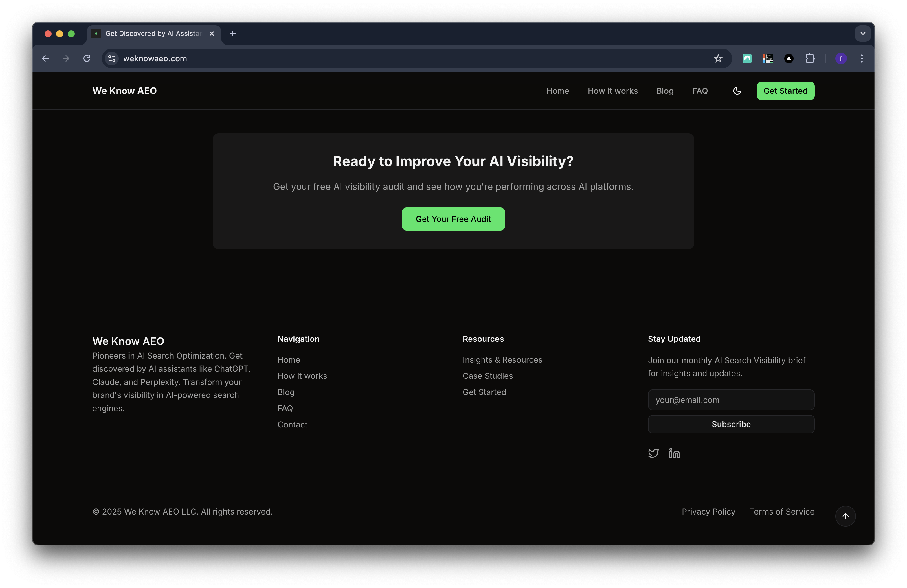Open the LinkedIn icon link

coord(674,453)
